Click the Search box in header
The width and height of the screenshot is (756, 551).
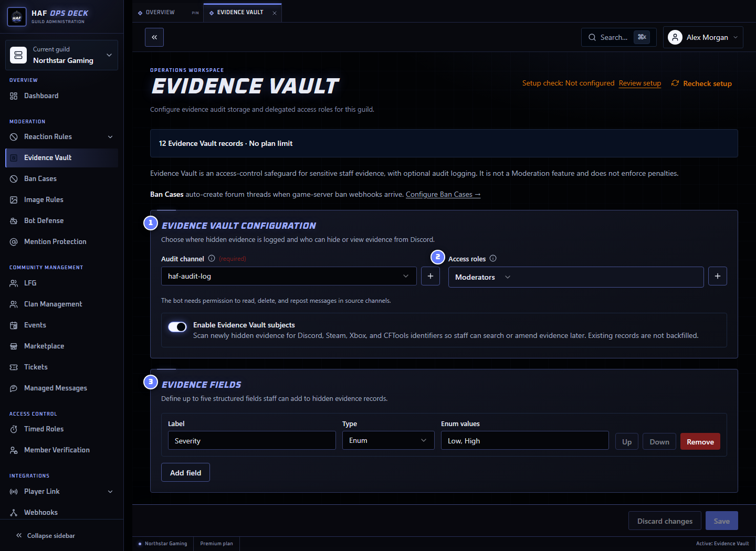pyautogui.click(x=618, y=37)
